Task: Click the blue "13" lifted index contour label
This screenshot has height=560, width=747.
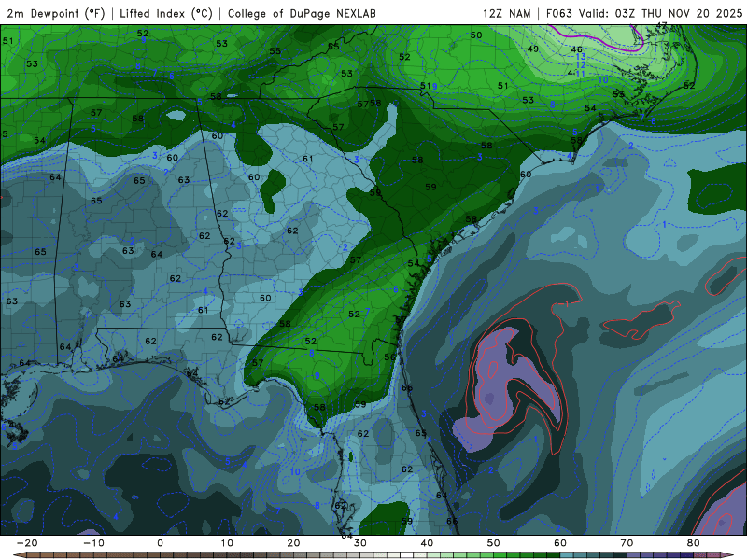Action: coord(581,57)
